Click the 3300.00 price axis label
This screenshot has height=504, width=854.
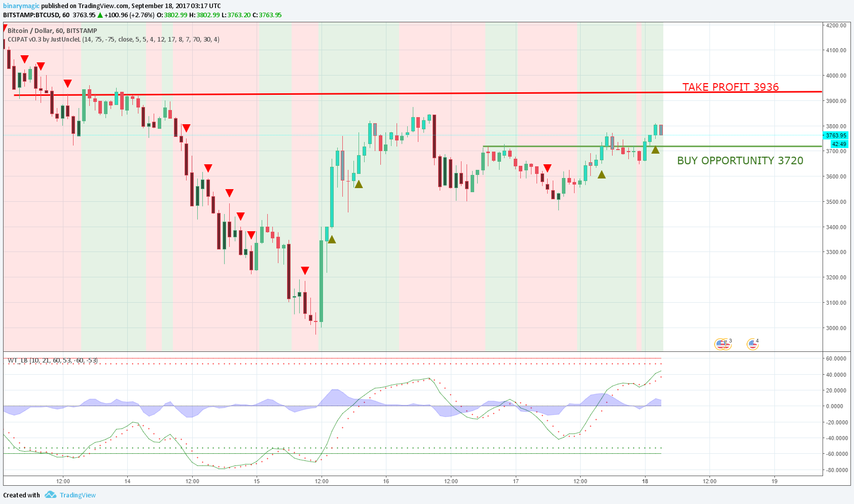tap(836, 252)
